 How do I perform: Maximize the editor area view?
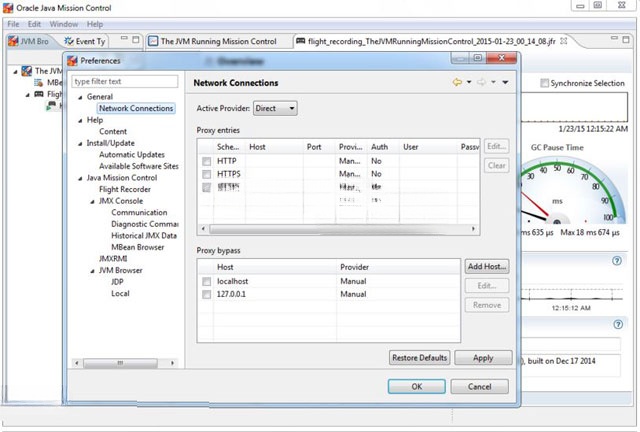pyautogui.click(x=626, y=40)
